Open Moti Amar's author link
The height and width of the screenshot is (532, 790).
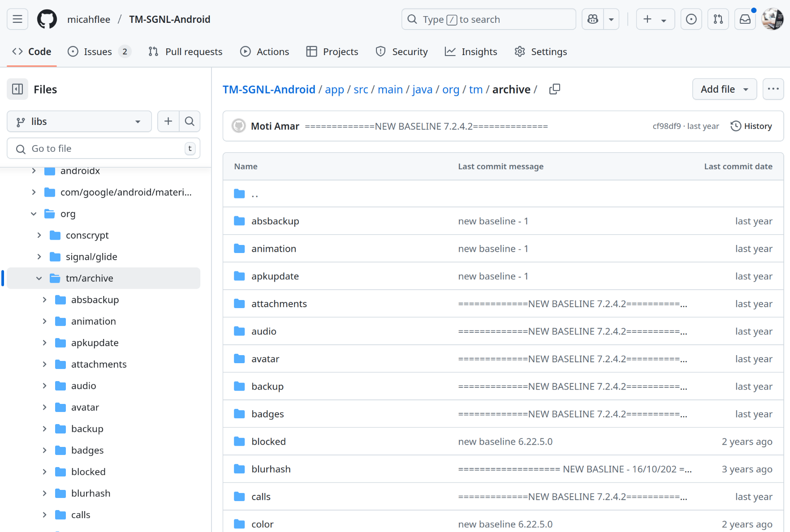[275, 126]
